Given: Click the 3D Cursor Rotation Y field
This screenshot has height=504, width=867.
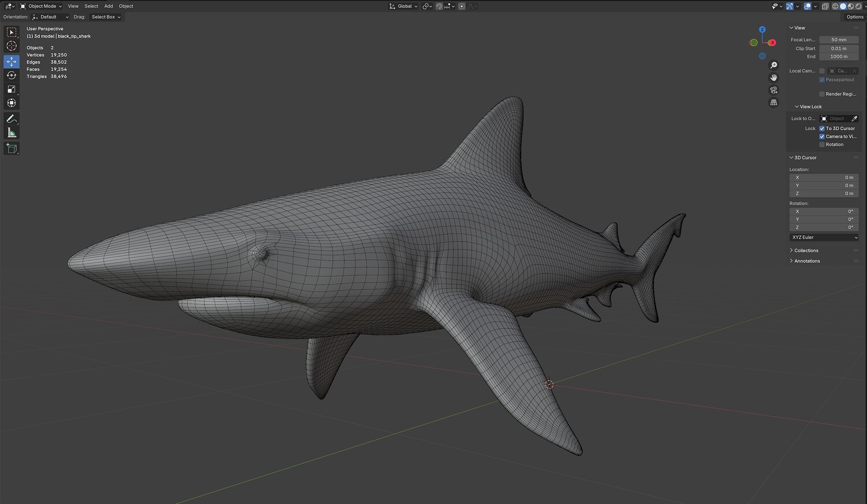Looking at the screenshot, I should (x=824, y=220).
